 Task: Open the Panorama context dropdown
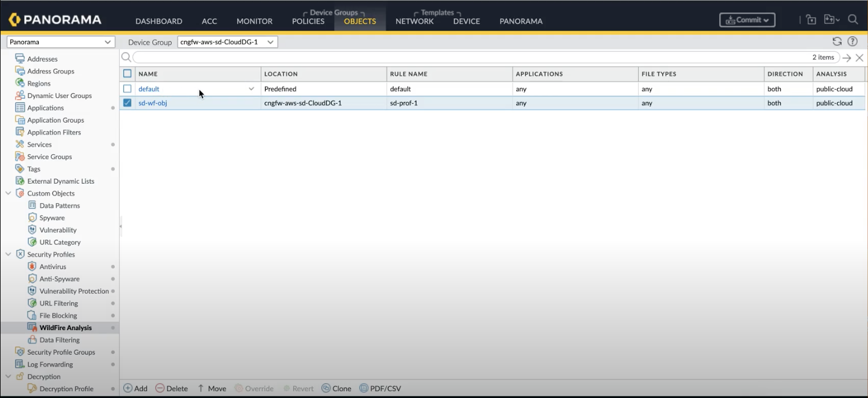pyautogui.click(x=60, y=42)
